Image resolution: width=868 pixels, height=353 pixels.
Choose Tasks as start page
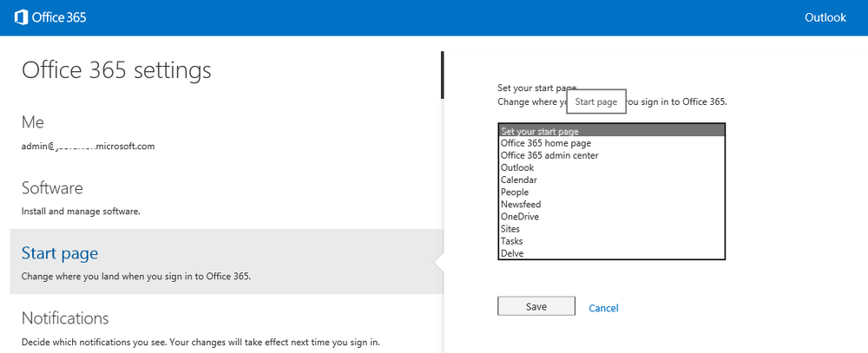[611, 241]
